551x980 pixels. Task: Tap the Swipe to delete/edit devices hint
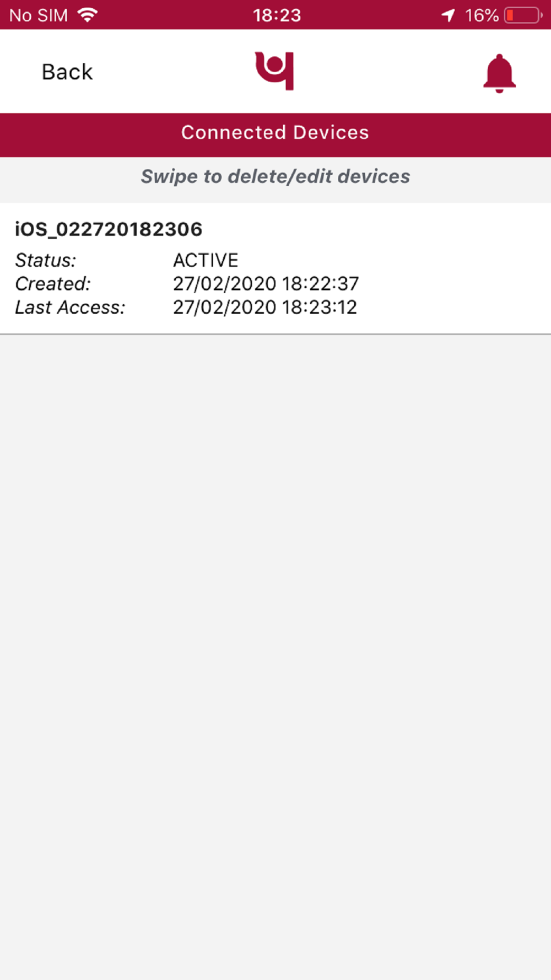275,176
